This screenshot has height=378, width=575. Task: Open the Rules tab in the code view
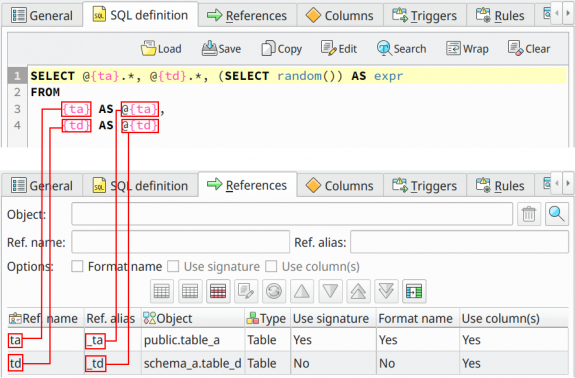click(500, 16)
